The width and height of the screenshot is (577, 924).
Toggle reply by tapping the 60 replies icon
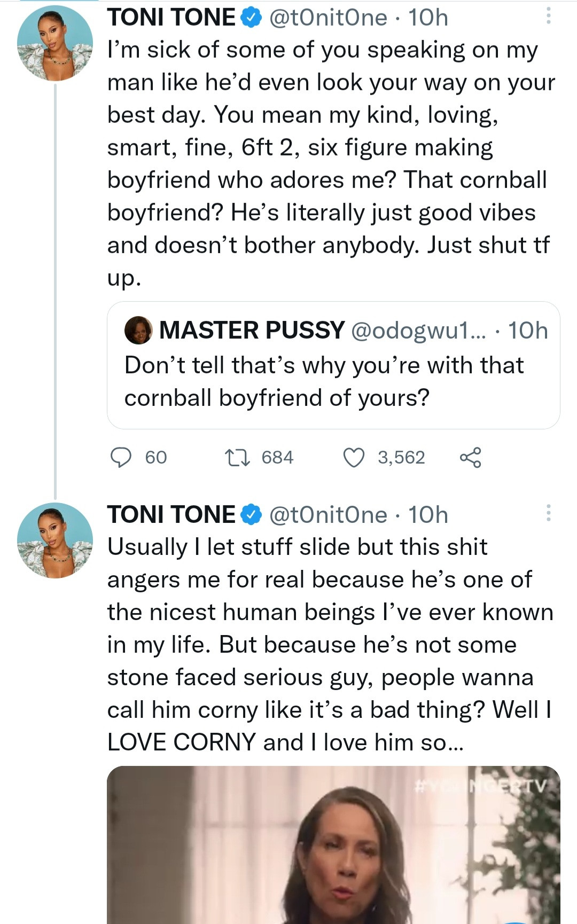coord(122,457)
